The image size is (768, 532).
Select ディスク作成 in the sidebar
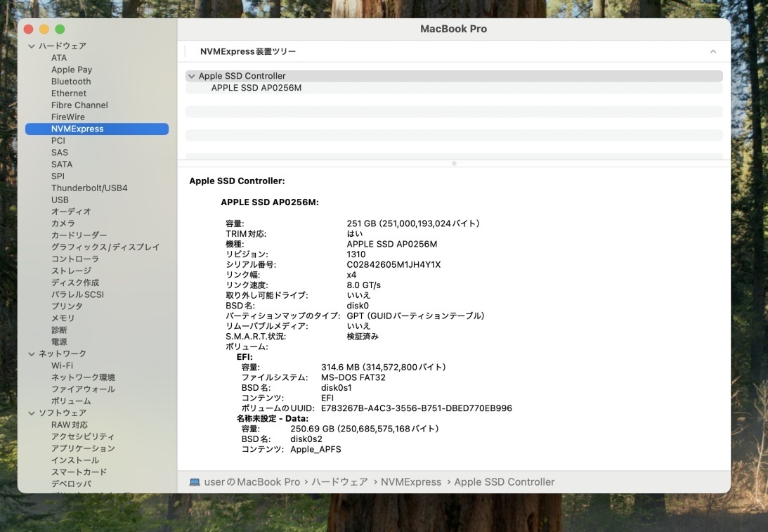[x=75, y=283]
